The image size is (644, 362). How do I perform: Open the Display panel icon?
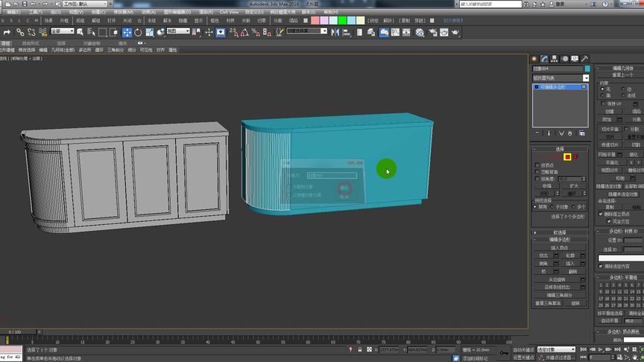click(x=575, y=59)
